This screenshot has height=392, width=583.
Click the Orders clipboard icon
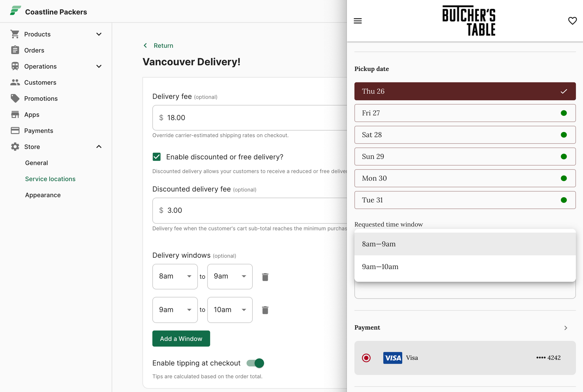[15, 50]
